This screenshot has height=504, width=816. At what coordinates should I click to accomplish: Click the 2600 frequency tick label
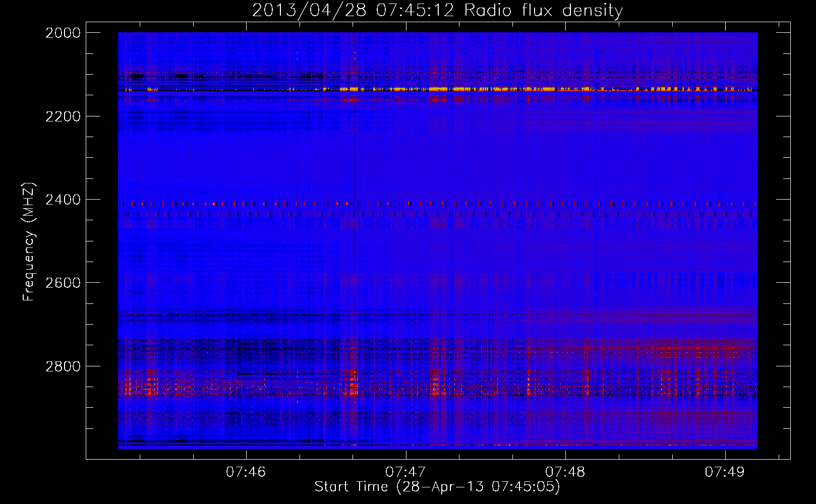pyautogui.click(x=63, y=283)
